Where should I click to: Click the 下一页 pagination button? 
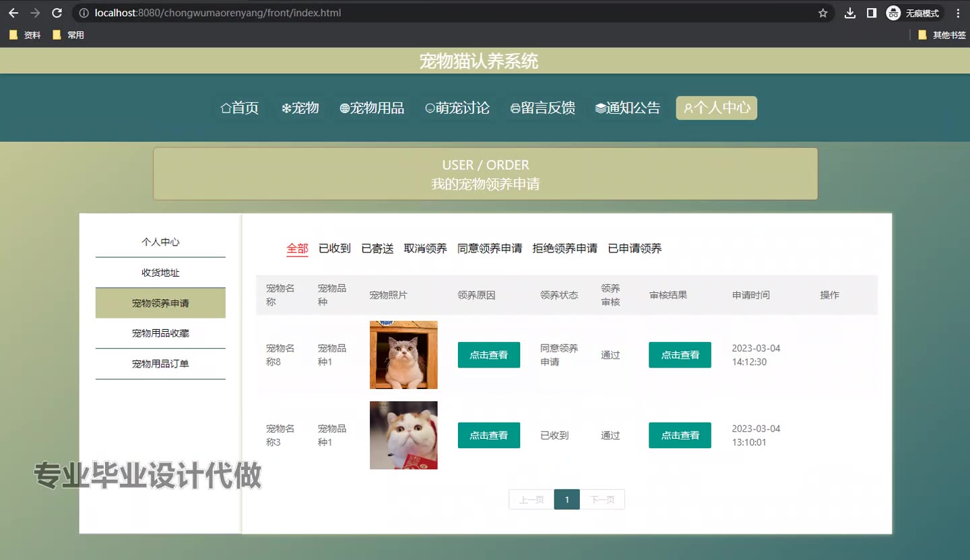(x=602, y=499)
